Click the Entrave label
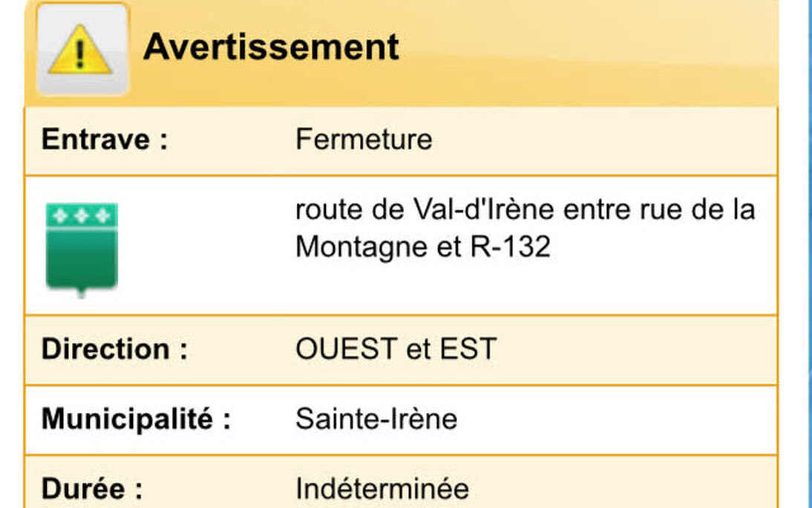Screen dimensions: 812x508 click(x=105, y=140)
